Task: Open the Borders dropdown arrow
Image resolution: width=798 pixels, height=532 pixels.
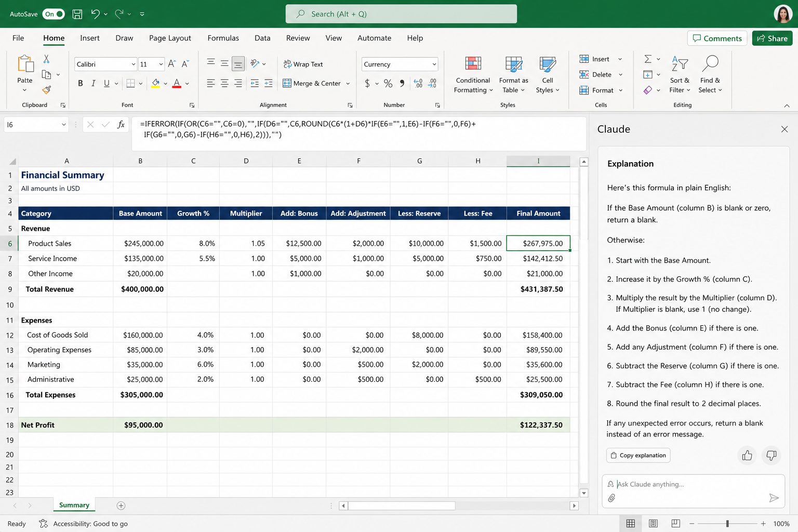Action: (x=141, y=83)
